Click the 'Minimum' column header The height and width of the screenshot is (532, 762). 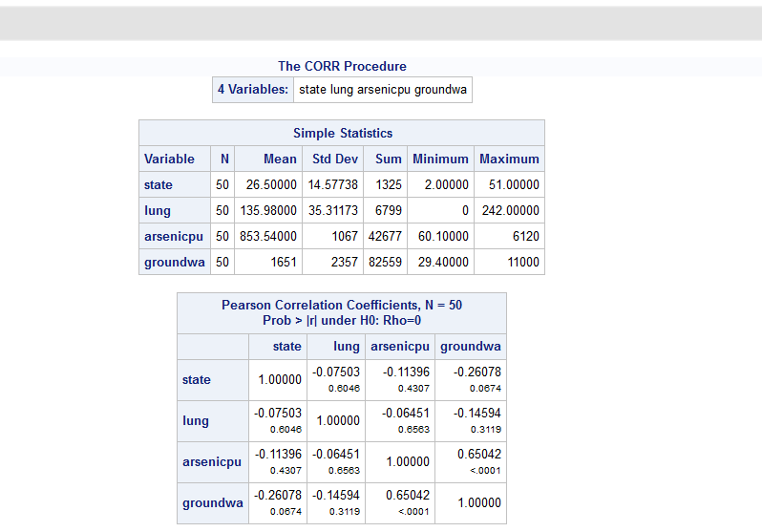point(441,159)
